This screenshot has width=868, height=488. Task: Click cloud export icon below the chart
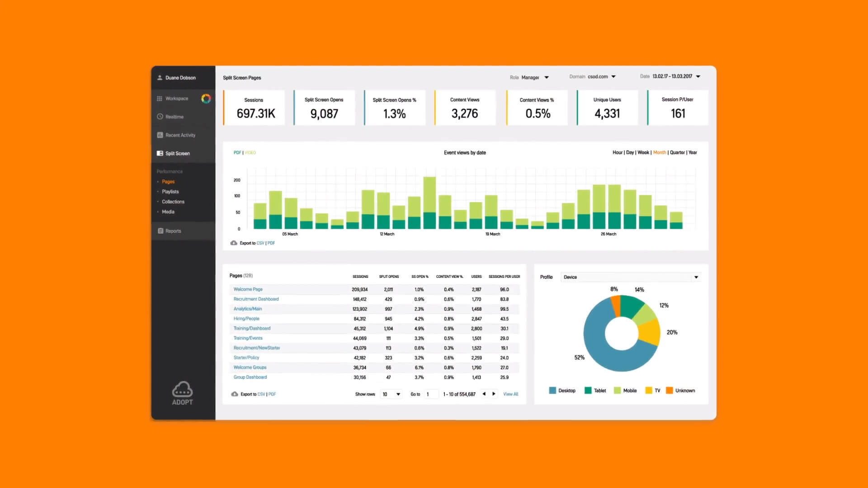pos(234,243)
